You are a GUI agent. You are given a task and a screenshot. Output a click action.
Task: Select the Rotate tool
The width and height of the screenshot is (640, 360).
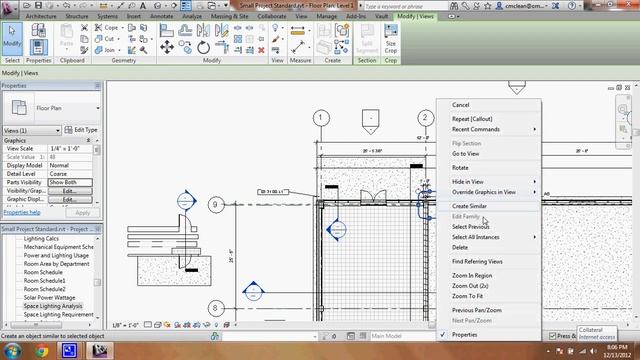point(203,47)
